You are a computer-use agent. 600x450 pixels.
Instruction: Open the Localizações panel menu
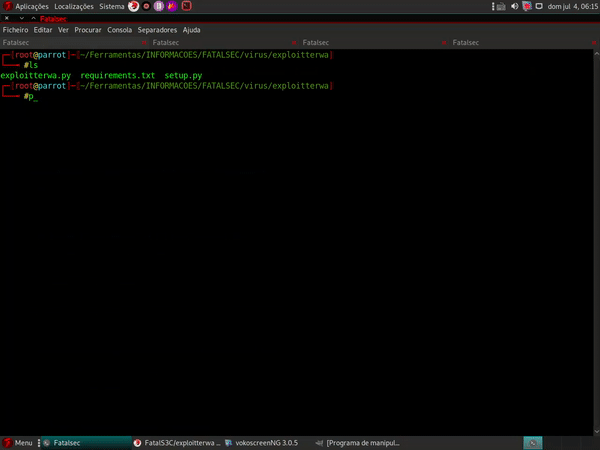coord(74,7)
